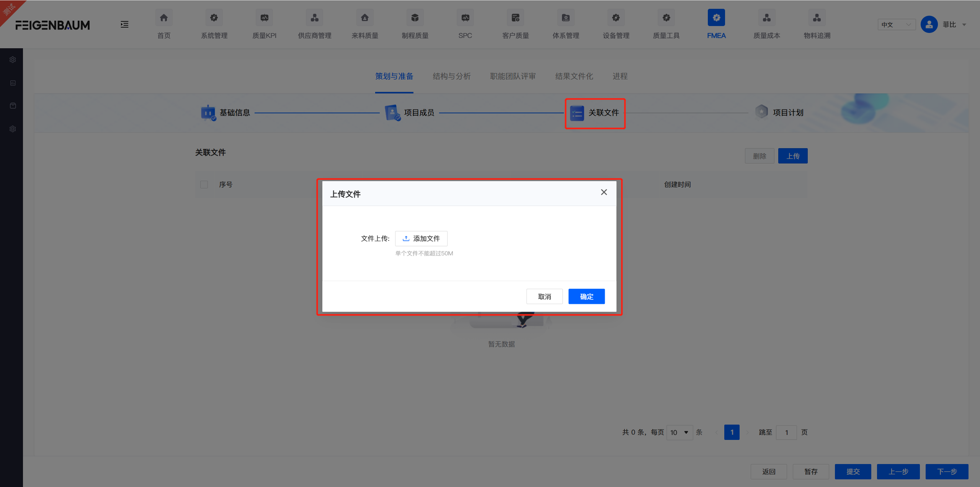
Task: Open the 职能团队评审 tab
Action: coord(512,76)
